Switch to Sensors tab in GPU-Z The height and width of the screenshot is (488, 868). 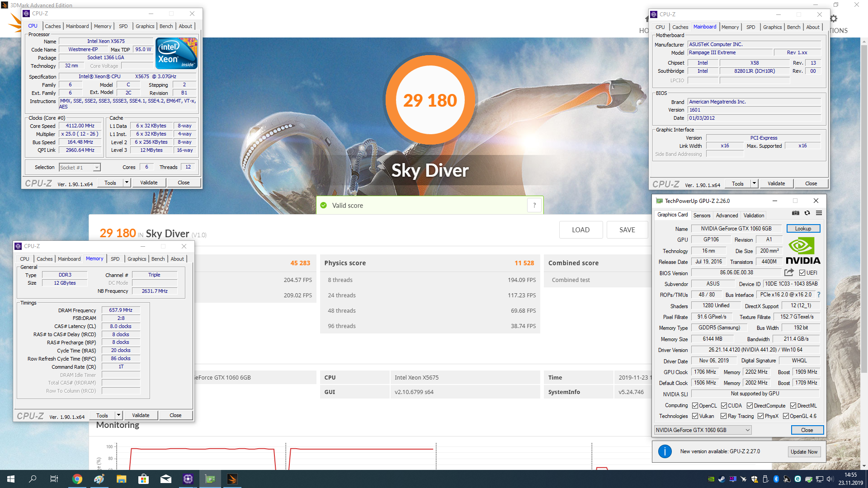702,216
